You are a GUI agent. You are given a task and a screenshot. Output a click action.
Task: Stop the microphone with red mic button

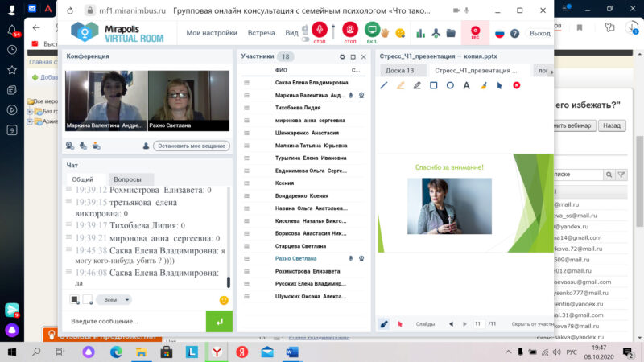pos(320,30)
